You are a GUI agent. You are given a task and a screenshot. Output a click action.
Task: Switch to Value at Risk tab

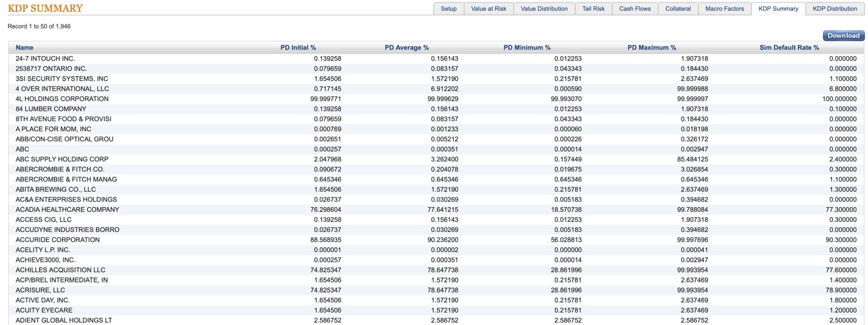(488, 9)
